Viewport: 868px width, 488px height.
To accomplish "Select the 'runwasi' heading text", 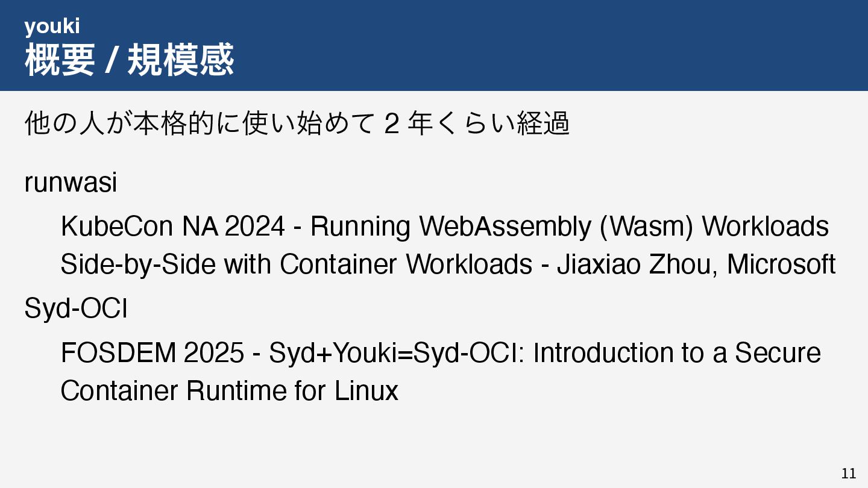I will tap(71, 183).
